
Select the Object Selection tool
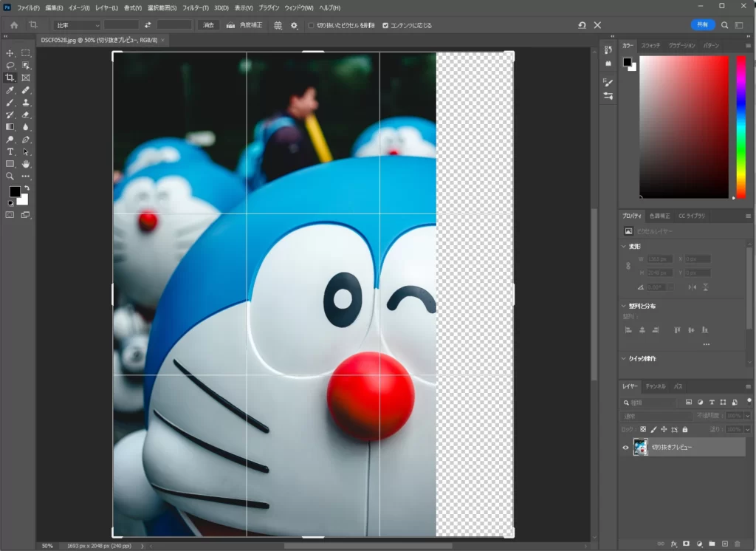[26, 65]
